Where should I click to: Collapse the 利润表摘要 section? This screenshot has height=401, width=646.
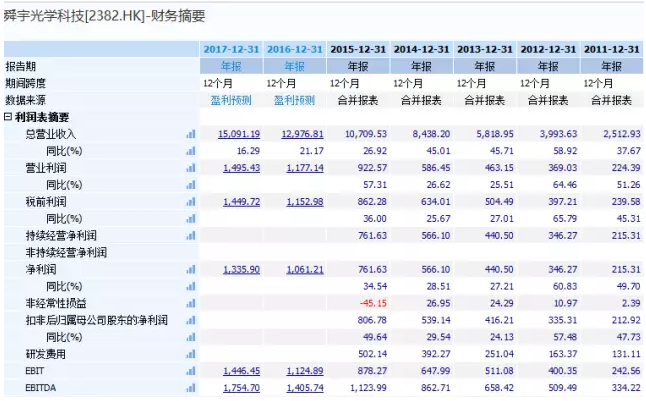pos(8,117)
